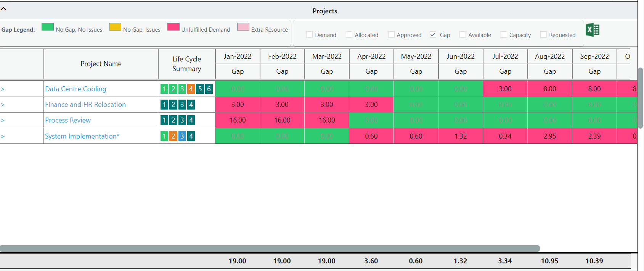Open the Process Review project link
This screenshot has height=271, width=644.
click(68, 120)
